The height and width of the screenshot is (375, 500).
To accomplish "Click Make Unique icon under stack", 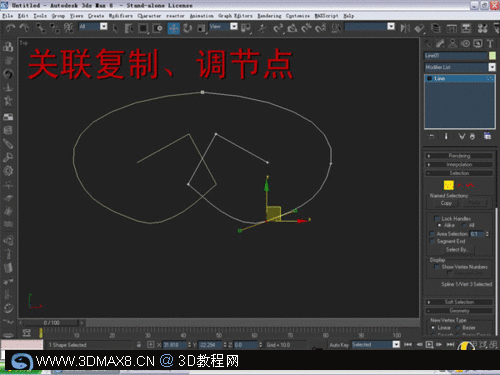I will (x=462, y=136).
